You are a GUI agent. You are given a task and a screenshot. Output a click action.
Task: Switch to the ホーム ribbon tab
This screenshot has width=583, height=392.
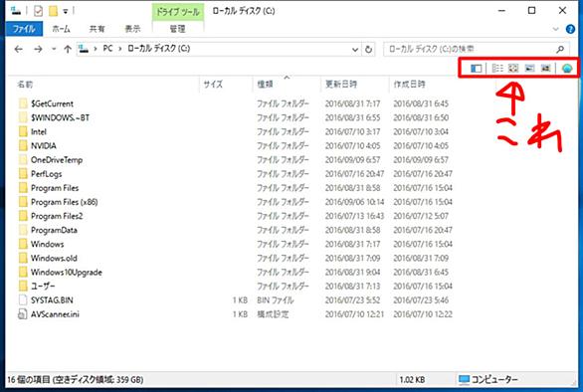(x=61, y=29)
